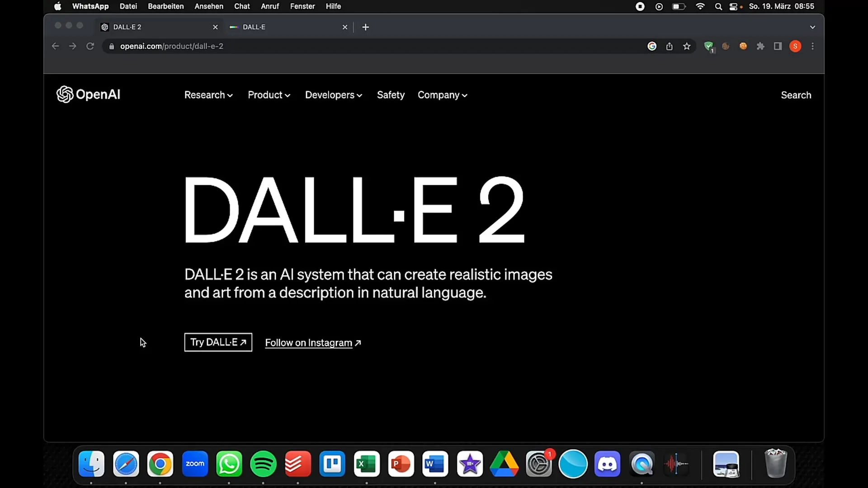This screenshot has height=488, width=868.
Task: Toggle the WiFi status icon
Action: [x=700, y=7]
